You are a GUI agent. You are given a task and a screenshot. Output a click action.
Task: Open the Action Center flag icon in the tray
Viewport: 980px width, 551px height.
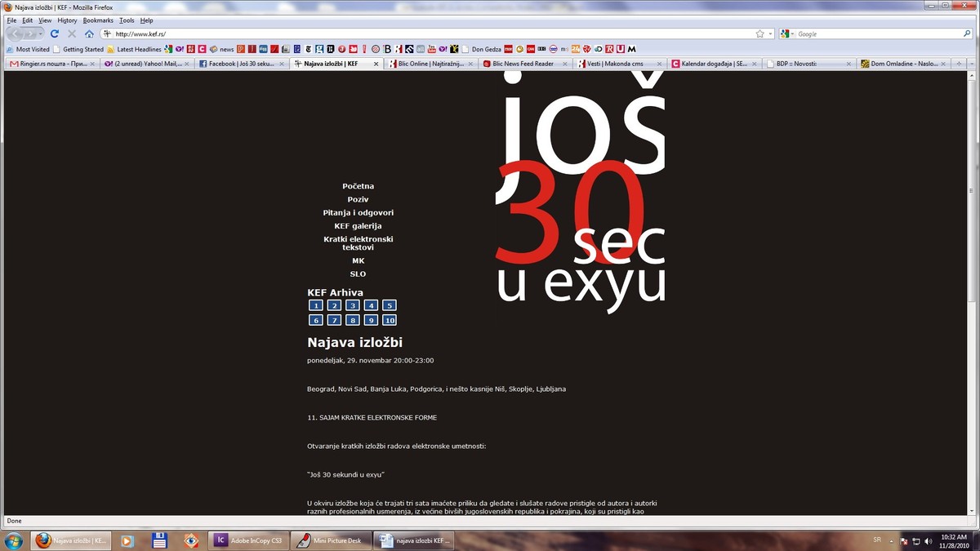point(904,541)
